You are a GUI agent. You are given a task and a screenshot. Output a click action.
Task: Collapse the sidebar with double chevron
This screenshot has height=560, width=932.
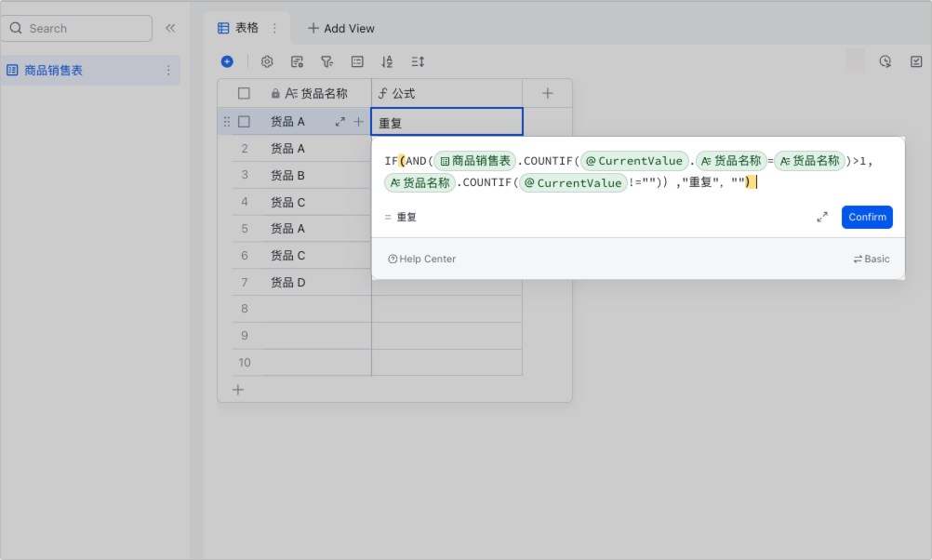170,28
